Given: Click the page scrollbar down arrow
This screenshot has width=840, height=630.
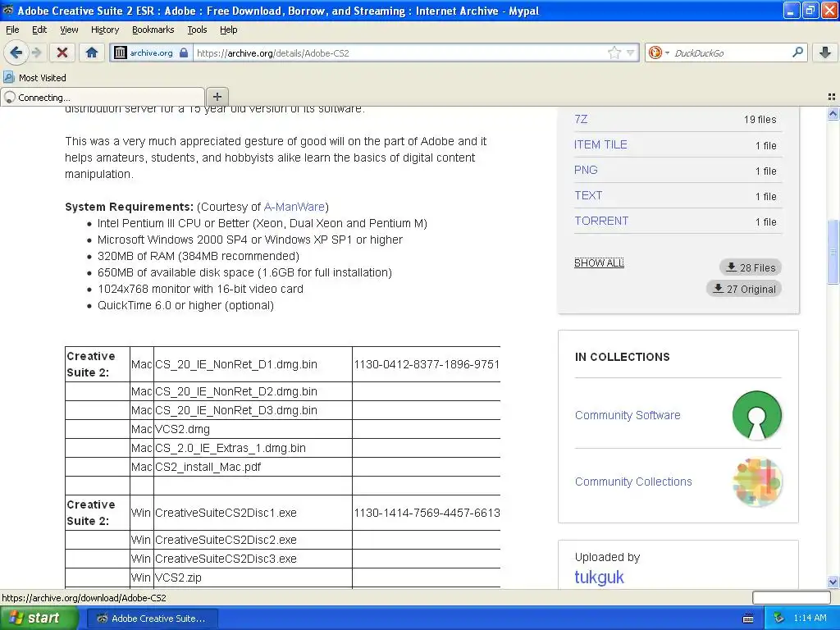Looking at the screenshot, I should (833, 582).
